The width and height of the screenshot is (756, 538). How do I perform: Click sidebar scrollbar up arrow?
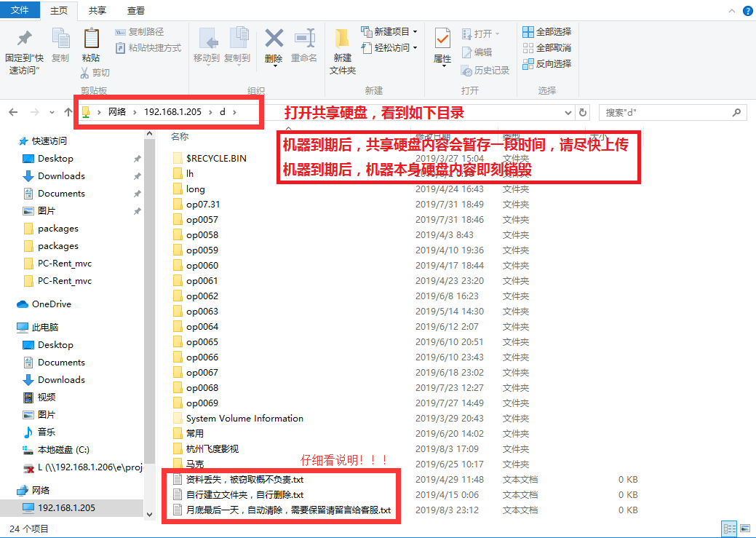click(x=149, y=134)
